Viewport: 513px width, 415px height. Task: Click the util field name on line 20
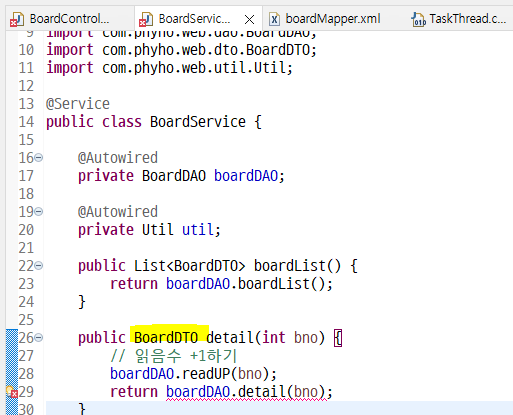coord(198,230)
